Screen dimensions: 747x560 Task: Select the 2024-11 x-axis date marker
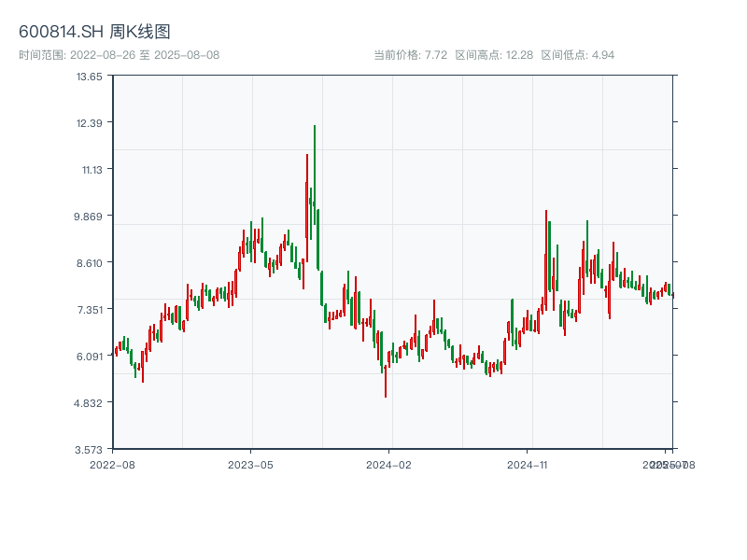(528, 464)
